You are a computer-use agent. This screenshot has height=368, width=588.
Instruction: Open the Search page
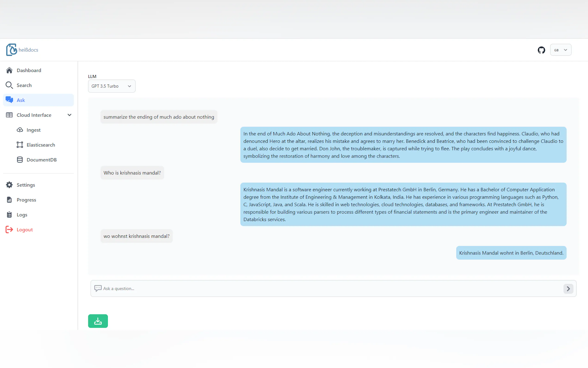point(24,85)
